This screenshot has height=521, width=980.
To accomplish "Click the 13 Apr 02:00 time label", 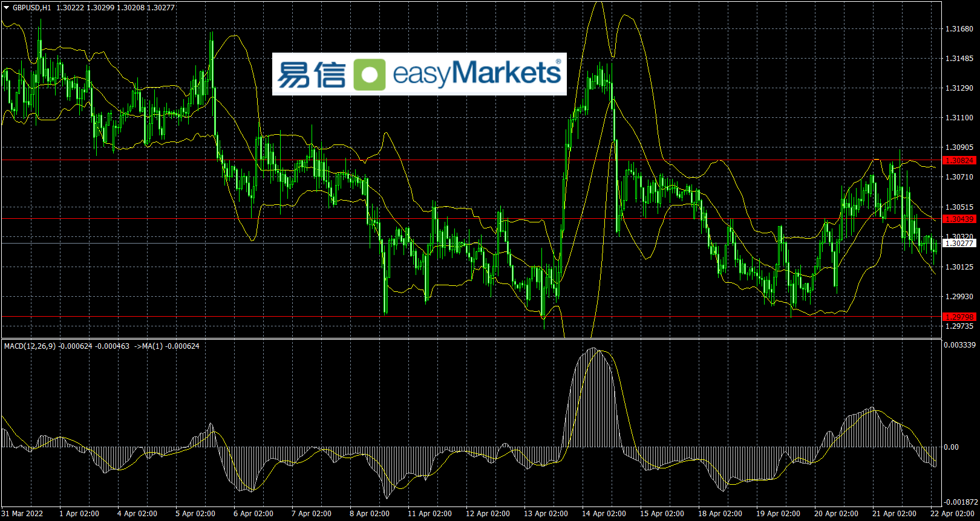I will (x=546, y=514).
